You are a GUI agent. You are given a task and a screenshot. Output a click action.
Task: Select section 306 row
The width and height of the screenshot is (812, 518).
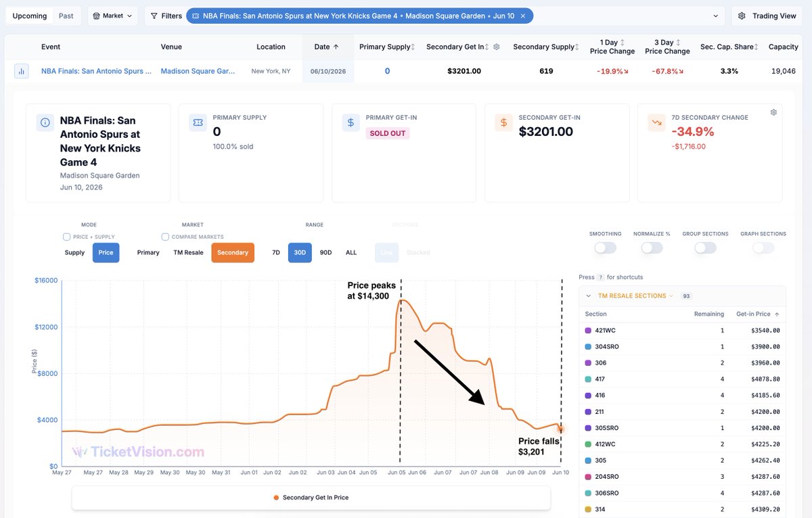682,363
